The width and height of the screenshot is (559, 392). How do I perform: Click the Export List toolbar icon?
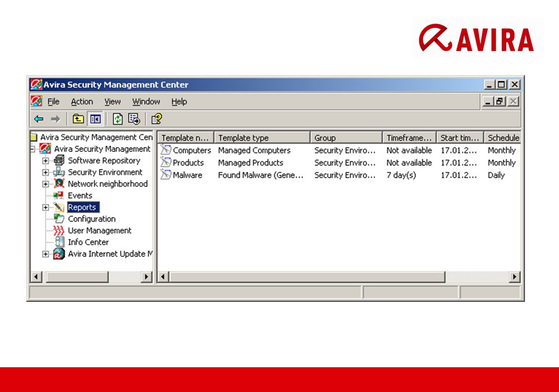pyautogui.click(x=135, y=119)
